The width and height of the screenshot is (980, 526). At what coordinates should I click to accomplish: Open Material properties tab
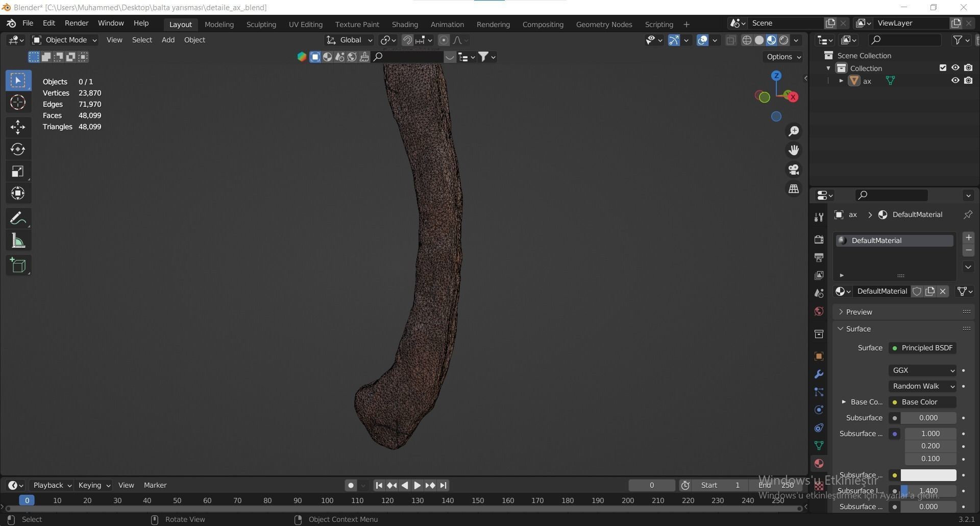click(x=819, y=463)
